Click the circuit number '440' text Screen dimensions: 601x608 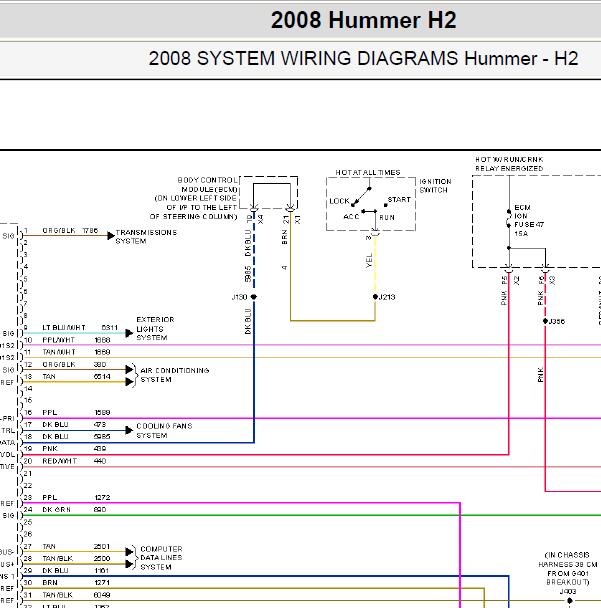point(100,461)
